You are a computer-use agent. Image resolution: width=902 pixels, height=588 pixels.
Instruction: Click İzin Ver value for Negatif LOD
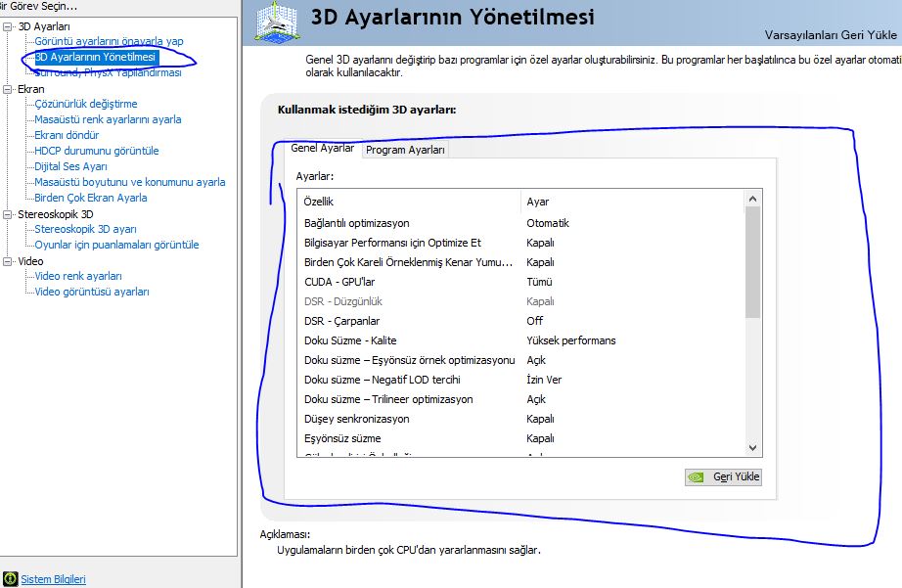click(544, 380)
